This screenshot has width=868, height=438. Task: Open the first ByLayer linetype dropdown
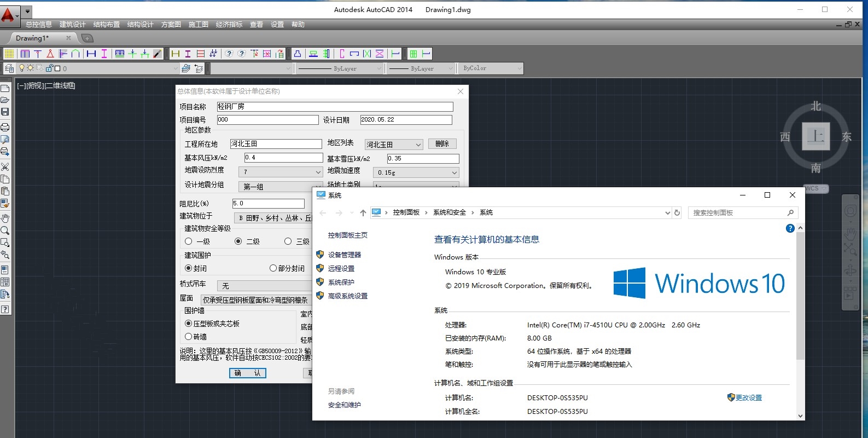click(x=339, y=68)
